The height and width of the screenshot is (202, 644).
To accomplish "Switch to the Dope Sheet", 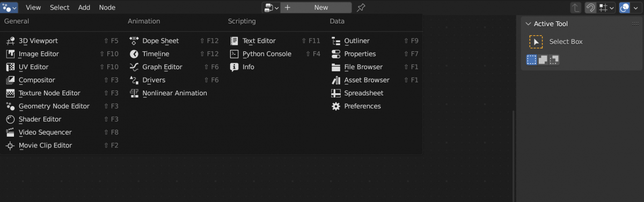I will click(174, 41).
